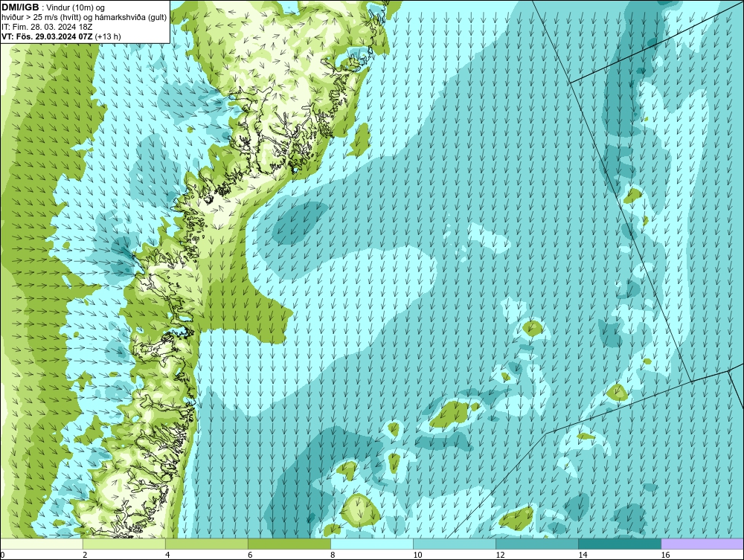
Task: Click the legend scale value "2"
Action: (85, 555)
